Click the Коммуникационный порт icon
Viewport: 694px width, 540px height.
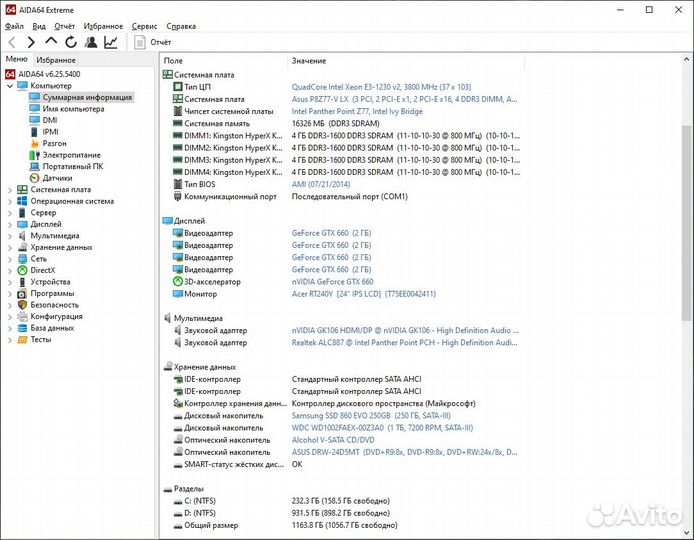(177, 196)
